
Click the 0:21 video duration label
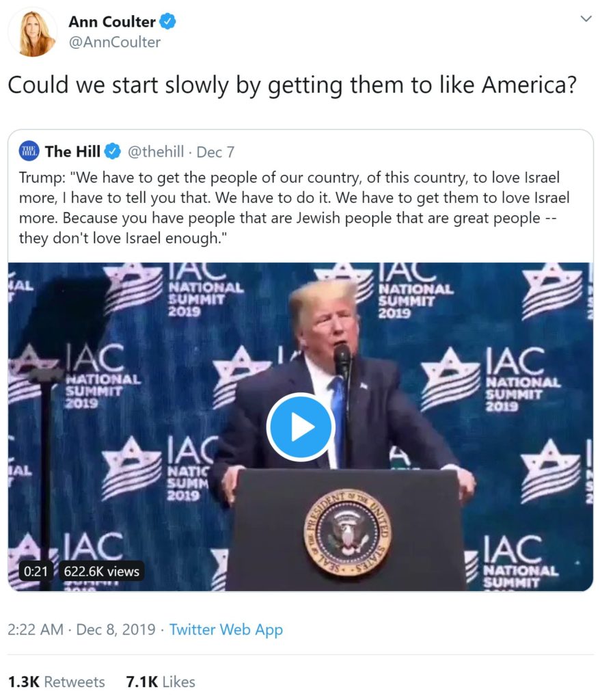coord(36,571)
